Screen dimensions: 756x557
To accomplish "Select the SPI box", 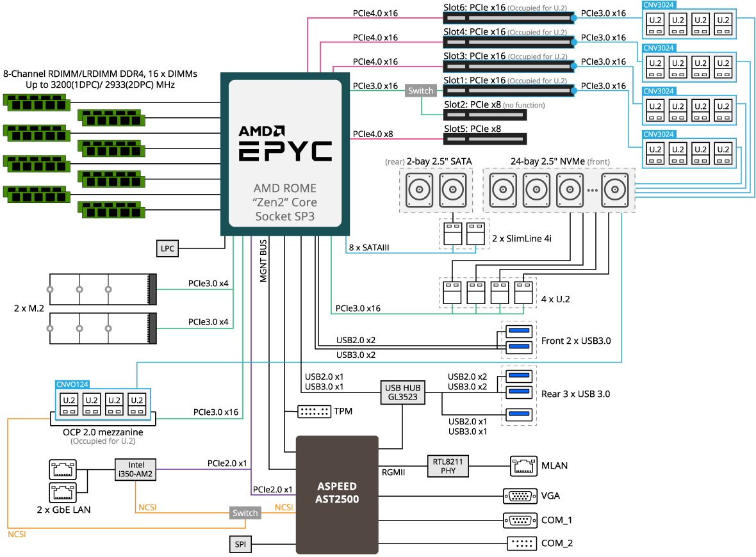I will [x=240, y=544].
